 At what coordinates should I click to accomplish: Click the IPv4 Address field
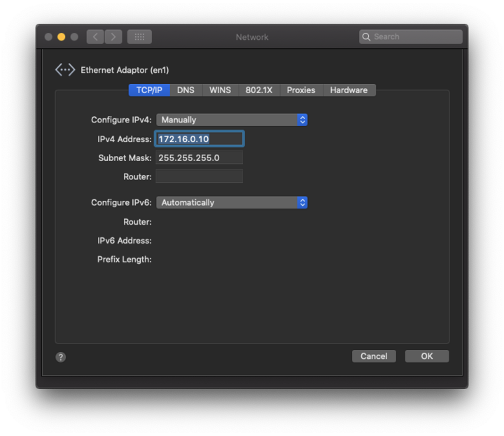pyautogui.click(x=199, y=139)
